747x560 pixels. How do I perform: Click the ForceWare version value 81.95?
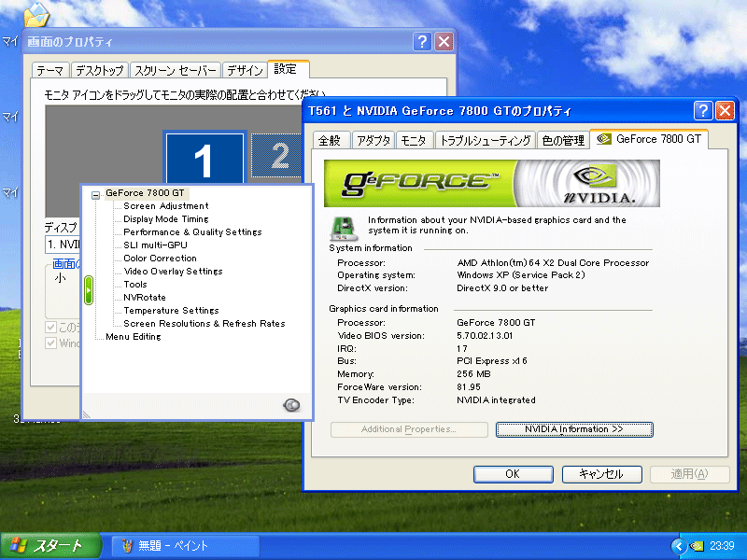(x=469, y=387)
